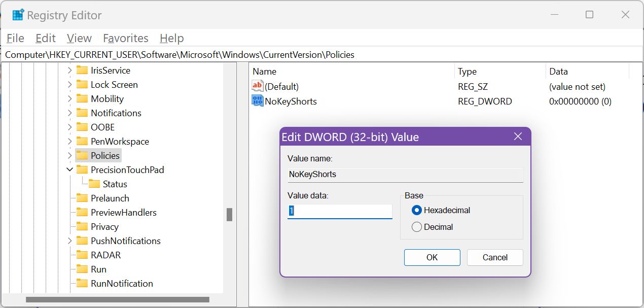Select the Policies folder icon
644x308 pixels.
tap(82, 155)
